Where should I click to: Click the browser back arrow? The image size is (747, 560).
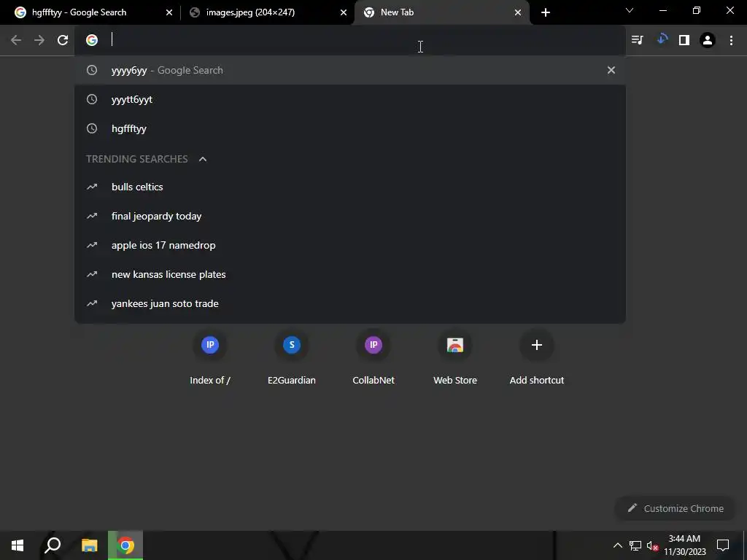coord(16,40)
